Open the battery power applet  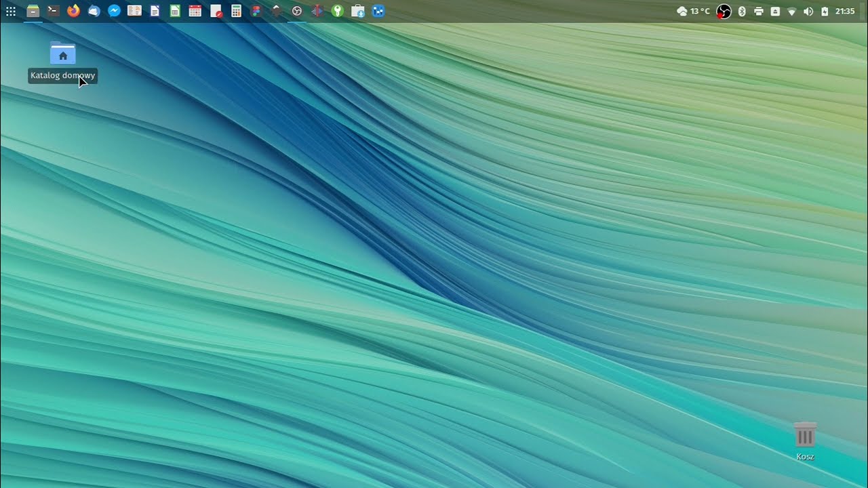(x=825, y=11)
